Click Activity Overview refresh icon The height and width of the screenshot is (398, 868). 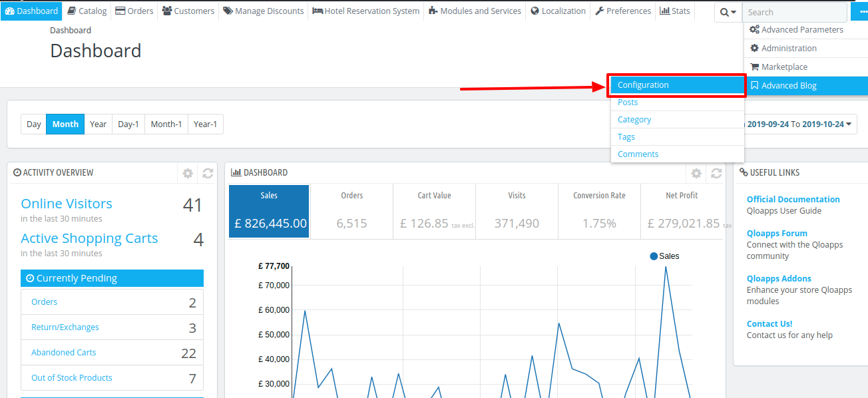point(208,173)
